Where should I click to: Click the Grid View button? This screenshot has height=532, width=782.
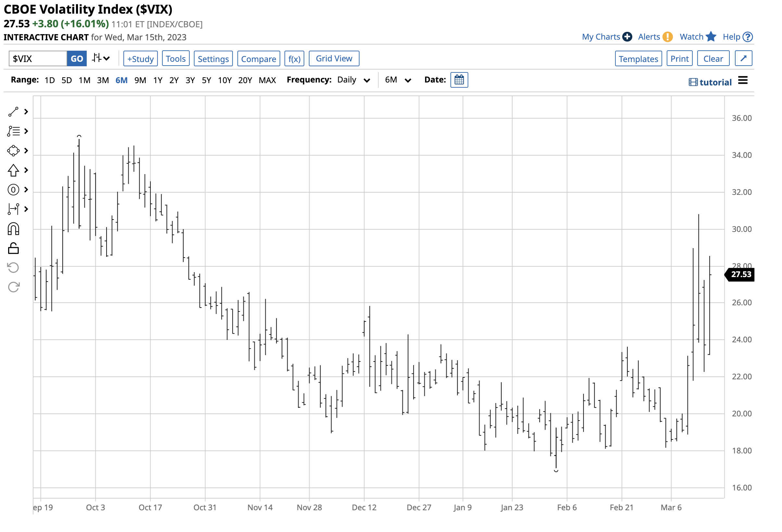[x=334, y=58]
